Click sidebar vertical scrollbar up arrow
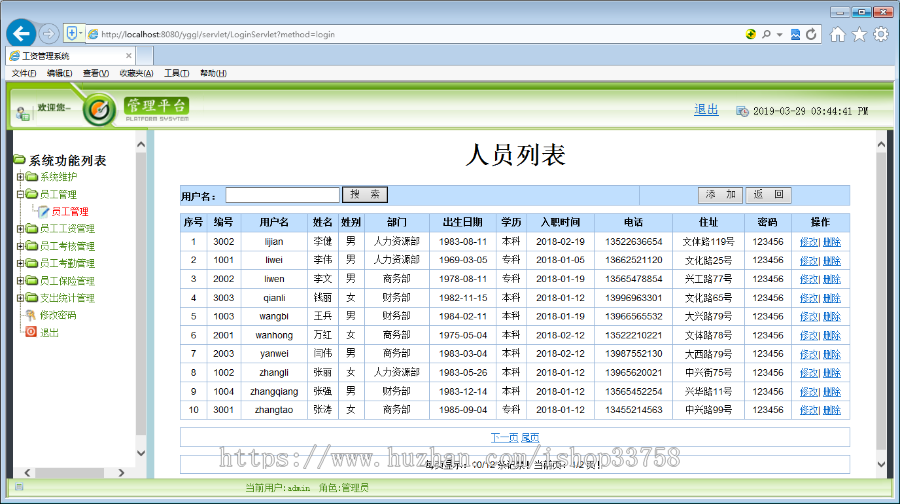 click(x=141, y=144)
